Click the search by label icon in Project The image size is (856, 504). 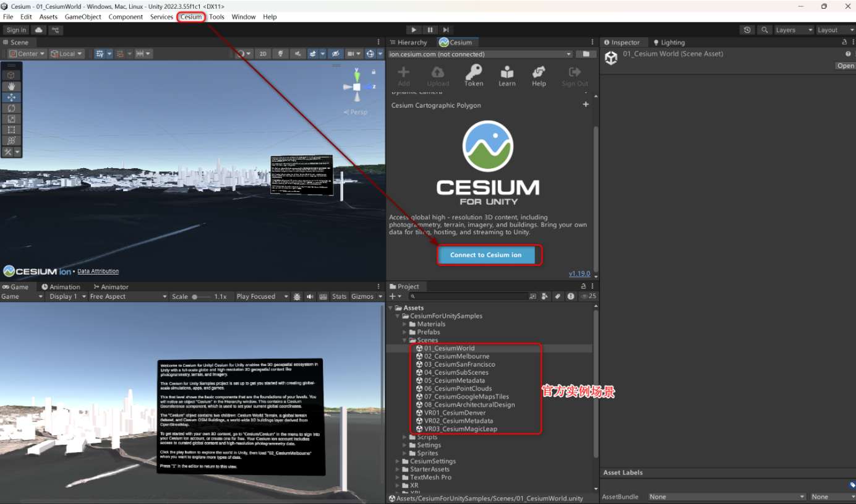click(557, 296)
